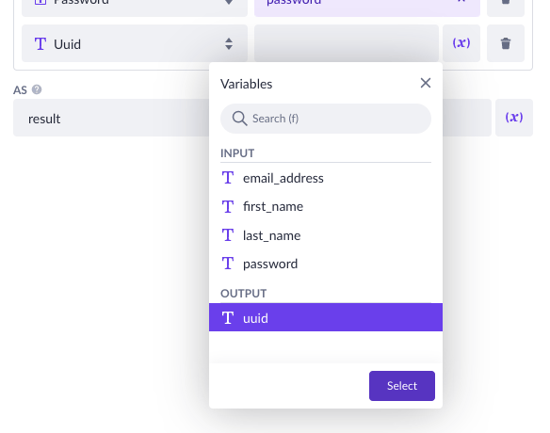Click the text type icon beside password variable
The width and height of the screenshot is (550, 433).
[228, 263]
